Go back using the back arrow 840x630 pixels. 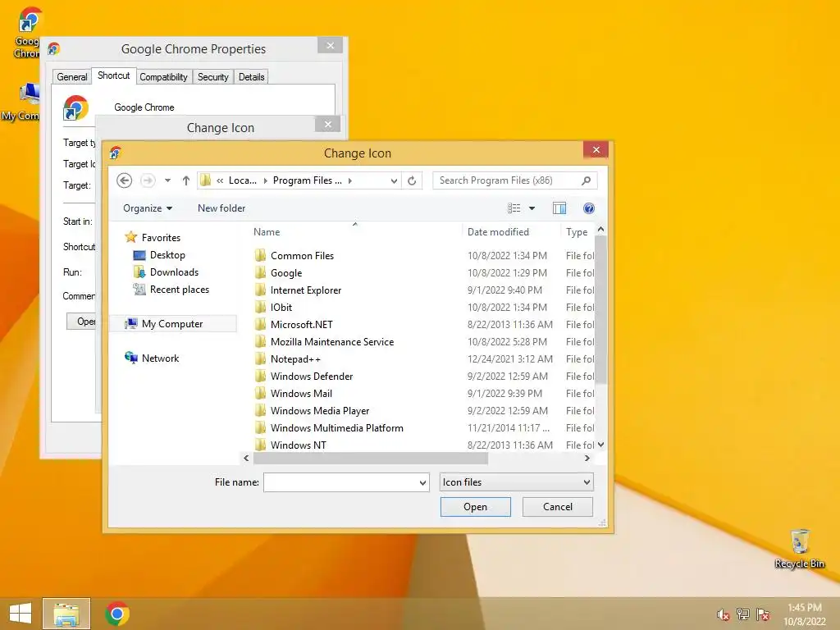point(125,180)
